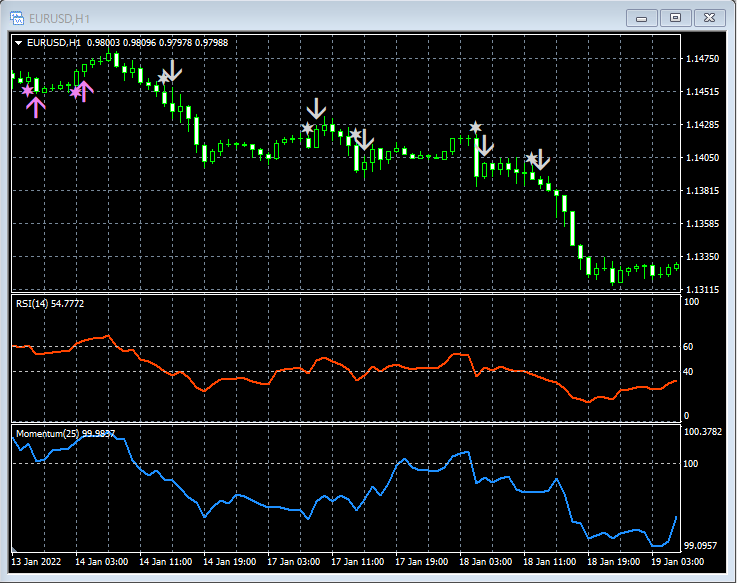Select the down arrow near 18 Jan 11:00
This screenshot has height=583, width=737.
click(x=541, y=159)
